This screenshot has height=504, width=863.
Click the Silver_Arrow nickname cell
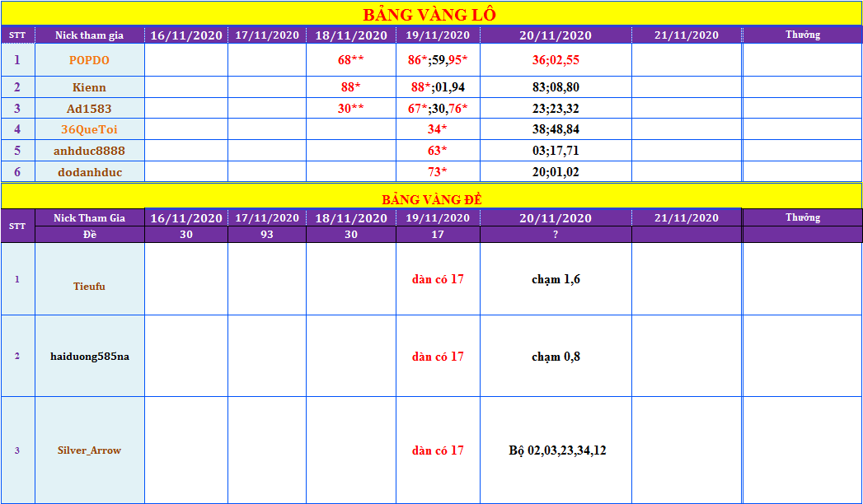pos(89,450)
